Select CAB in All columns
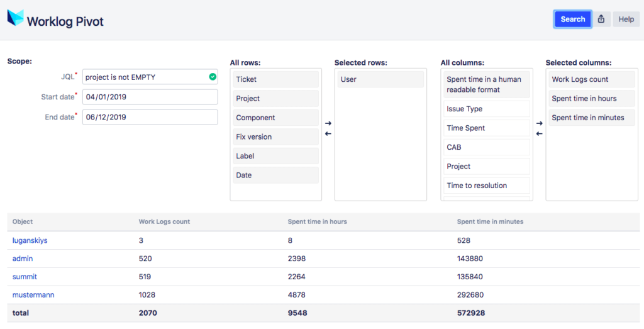The image size is (644, 329). coord(487,147)
